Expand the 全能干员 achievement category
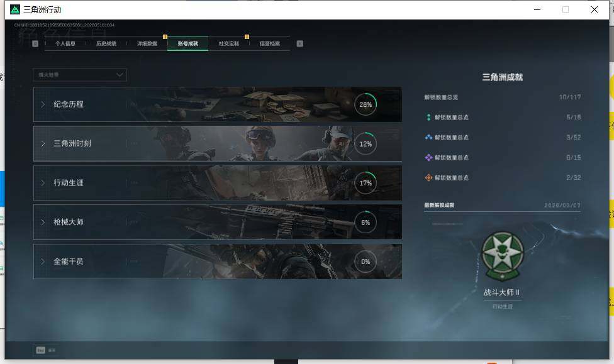The image size is (614, 364). coord(217,262)
